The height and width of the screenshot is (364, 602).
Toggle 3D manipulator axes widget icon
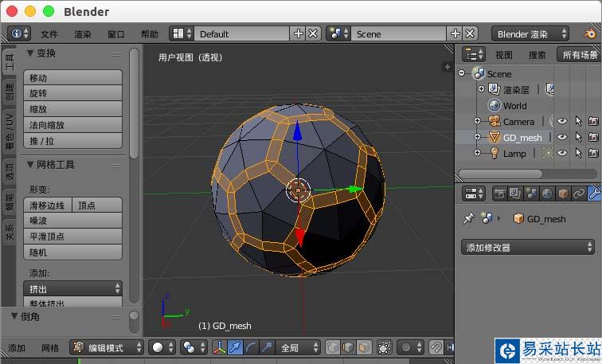(x=219, y=347)
